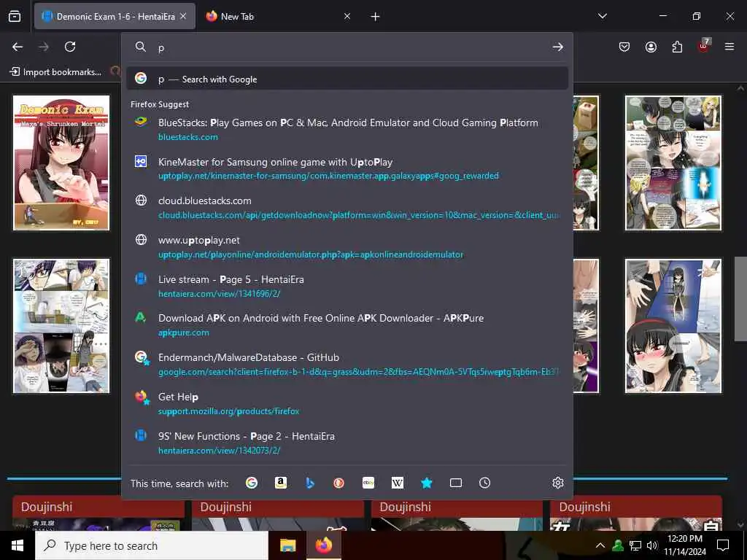Open the volume control in system tray
Image resolution: width=747 pixels, height=560 pixels.
(652, 545)
